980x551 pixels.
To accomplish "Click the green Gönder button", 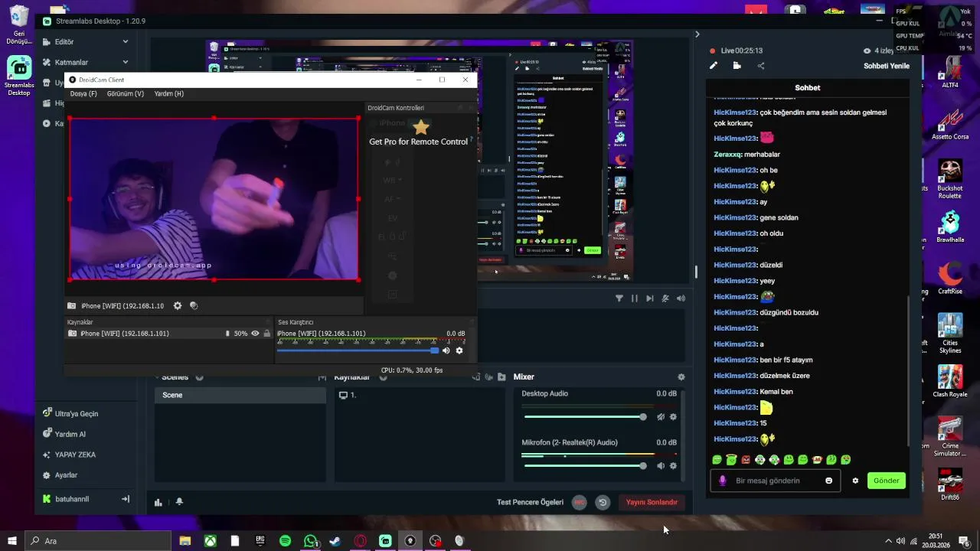I will [886, 481].
